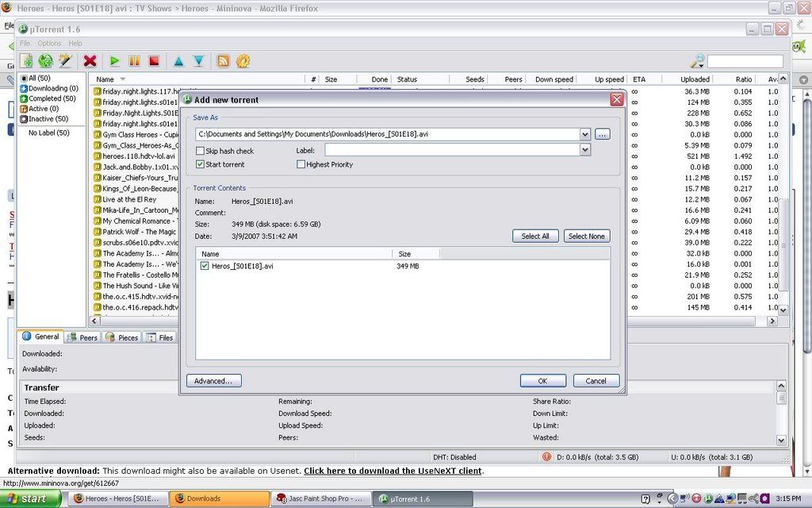Image resolution: width=812 pixels, height=508 pixels.
Task: Close the Add new torrent dialog
Action: pyautogui.click(x=616, y=99)
